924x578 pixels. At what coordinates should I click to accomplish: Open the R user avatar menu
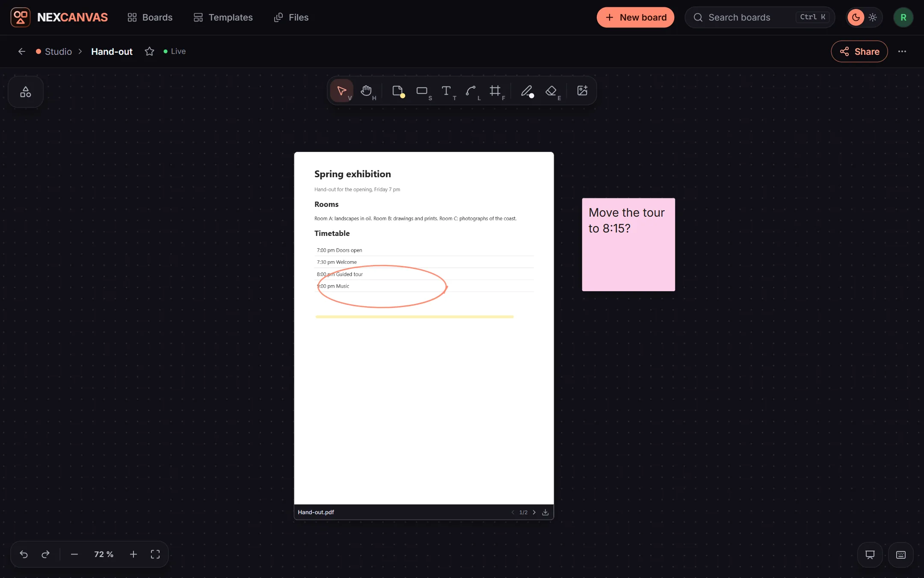(x=903, y=18)
